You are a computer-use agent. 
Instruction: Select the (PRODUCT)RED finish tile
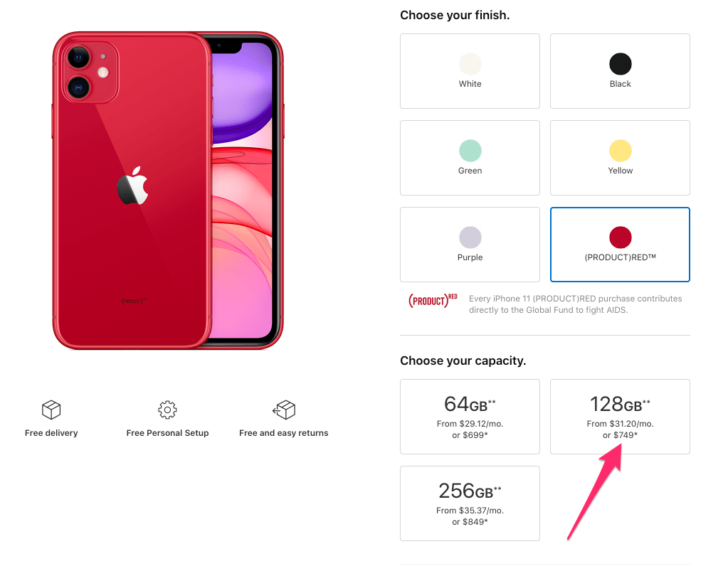point(620,245)
